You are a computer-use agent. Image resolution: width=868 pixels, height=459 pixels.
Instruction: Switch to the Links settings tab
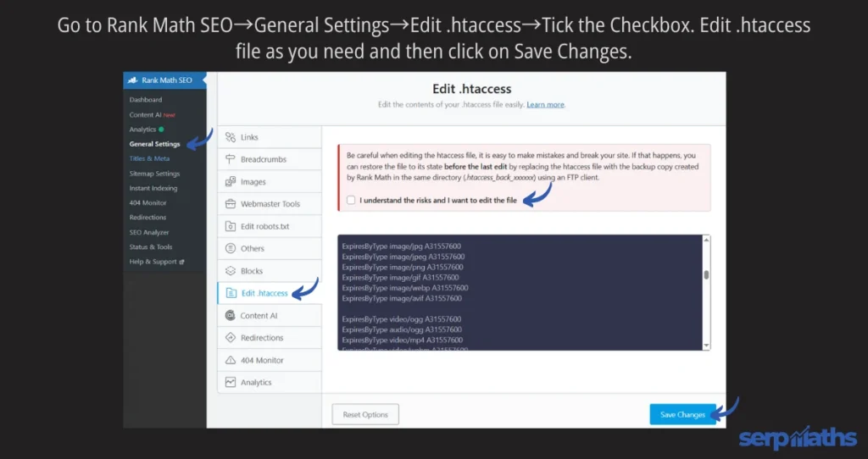coord(270,137)
